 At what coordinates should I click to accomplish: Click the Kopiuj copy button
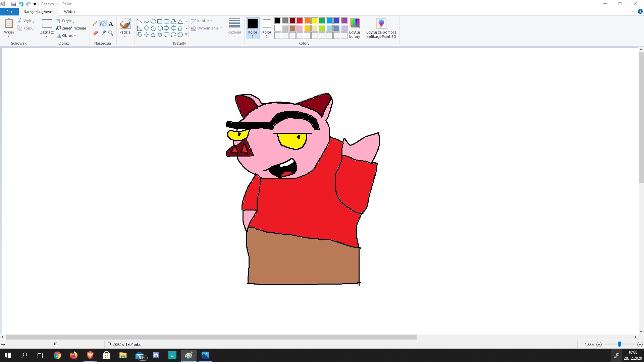click(x=26, y=28)
